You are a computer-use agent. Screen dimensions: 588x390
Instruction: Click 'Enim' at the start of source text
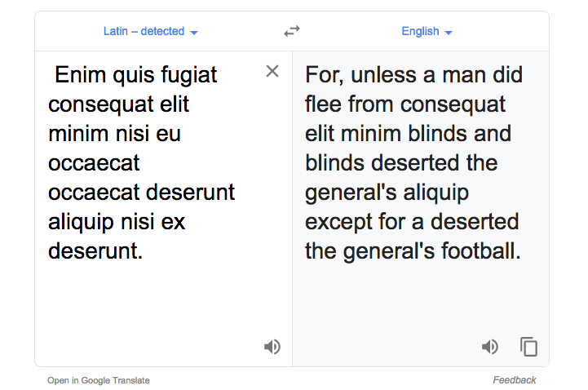pos(80,75)
